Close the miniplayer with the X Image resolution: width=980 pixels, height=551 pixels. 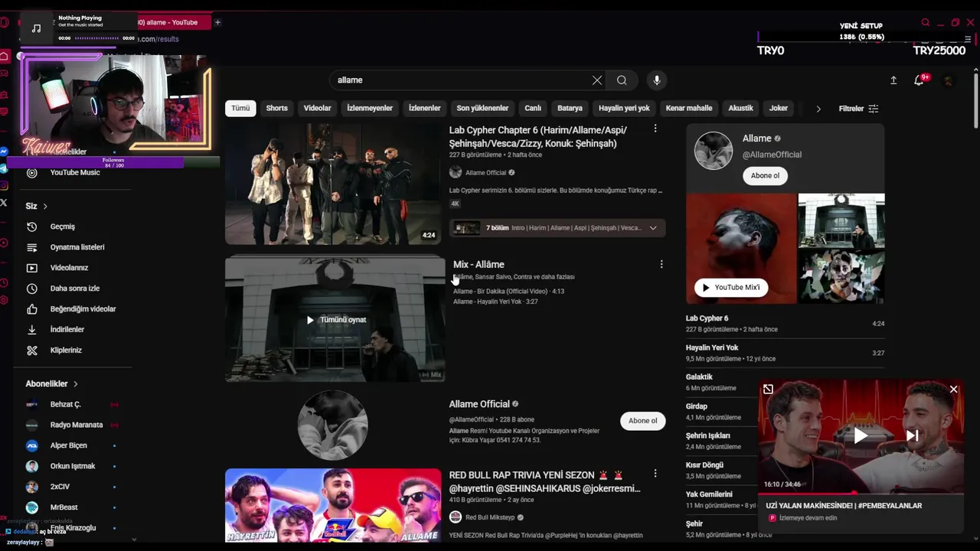click(953, 390)
